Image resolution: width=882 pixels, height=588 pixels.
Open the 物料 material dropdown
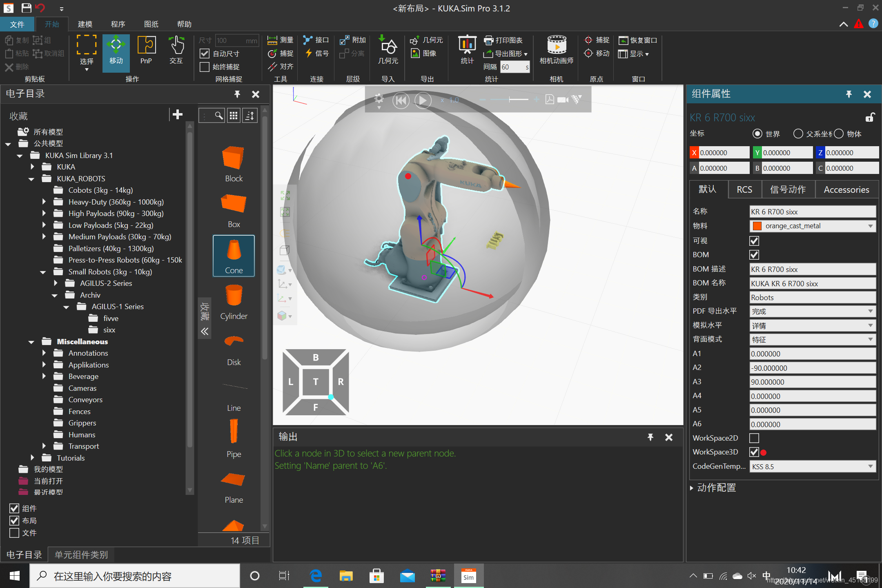[x=813, y=226]
